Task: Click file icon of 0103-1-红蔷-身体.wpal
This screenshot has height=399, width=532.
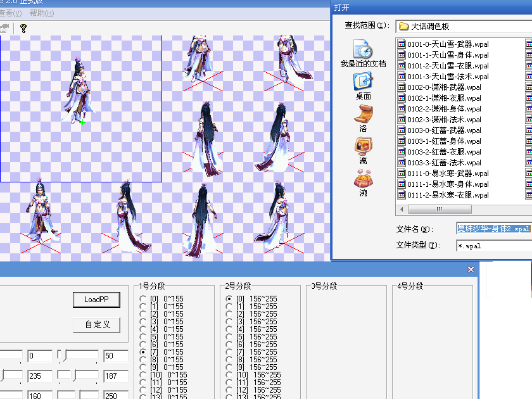Action: [402, 141]
